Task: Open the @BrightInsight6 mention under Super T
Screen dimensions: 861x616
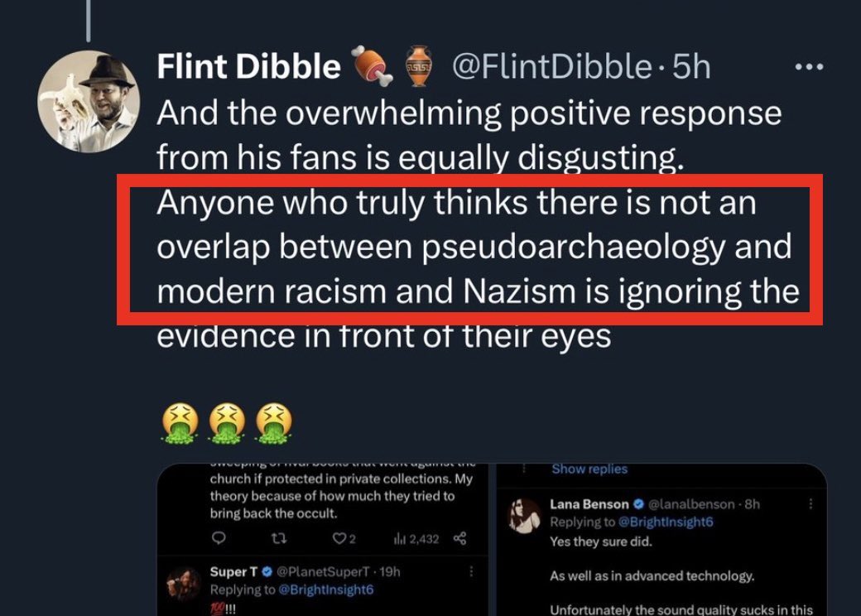Action: click(x=325, y=590)
